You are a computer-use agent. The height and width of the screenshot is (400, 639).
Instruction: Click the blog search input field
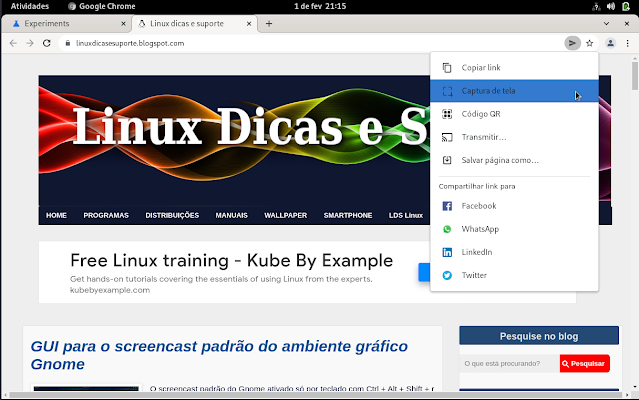tap(509, 363)
